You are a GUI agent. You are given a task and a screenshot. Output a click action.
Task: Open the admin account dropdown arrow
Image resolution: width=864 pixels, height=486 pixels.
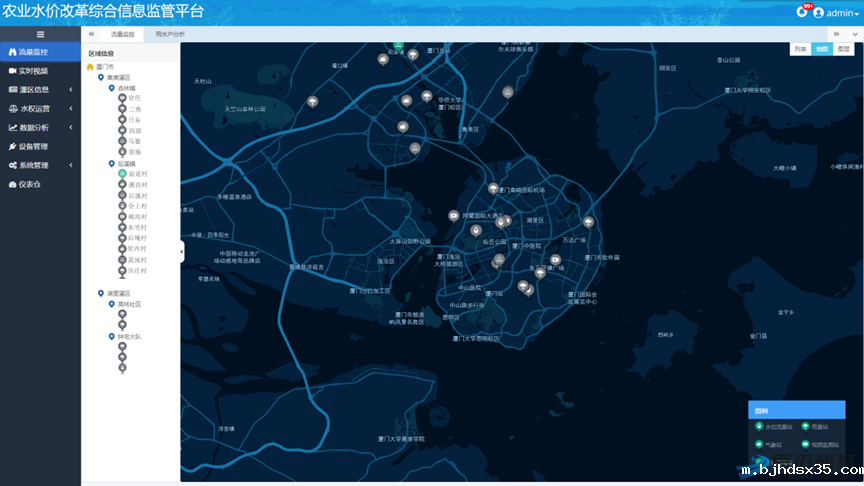pyautogui.click(x=856, y=13)
